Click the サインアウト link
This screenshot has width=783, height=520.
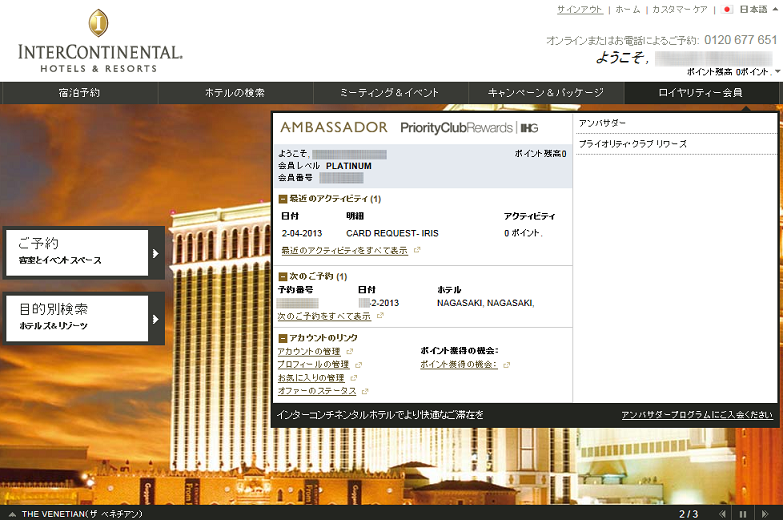click(580, 9)
